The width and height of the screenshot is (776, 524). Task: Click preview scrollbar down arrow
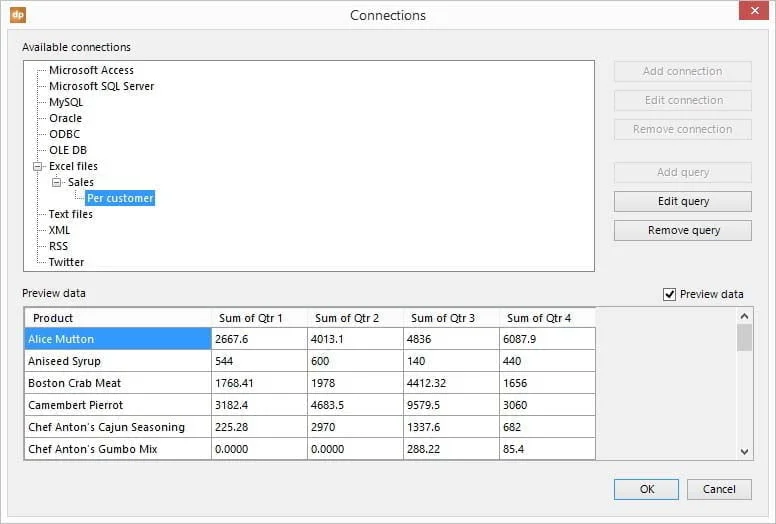(744, 452)
